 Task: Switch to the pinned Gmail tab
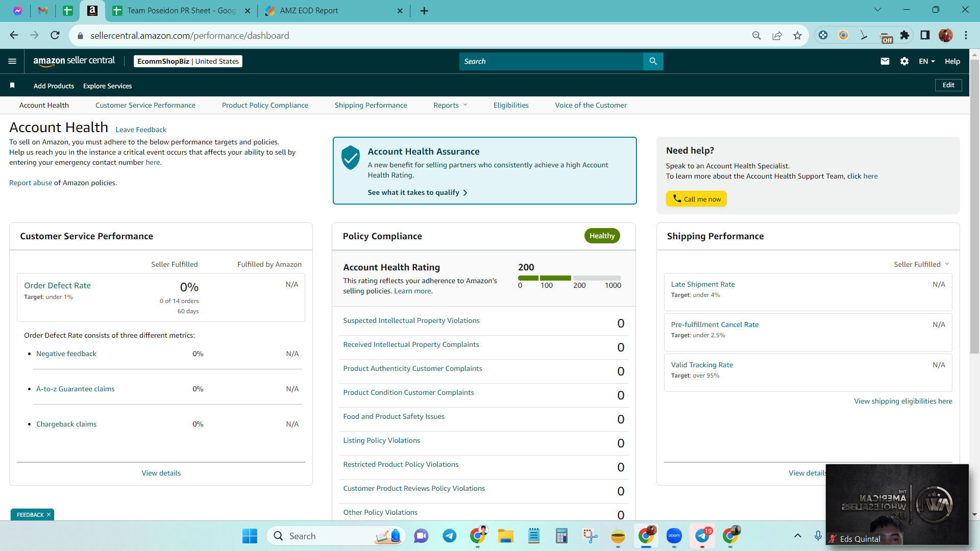pos(43,11)
